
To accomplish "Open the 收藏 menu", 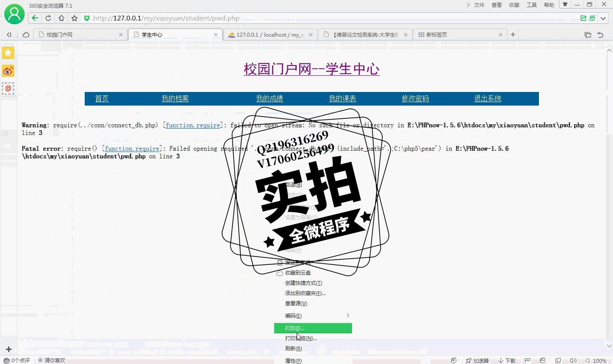I will point(514,5).
